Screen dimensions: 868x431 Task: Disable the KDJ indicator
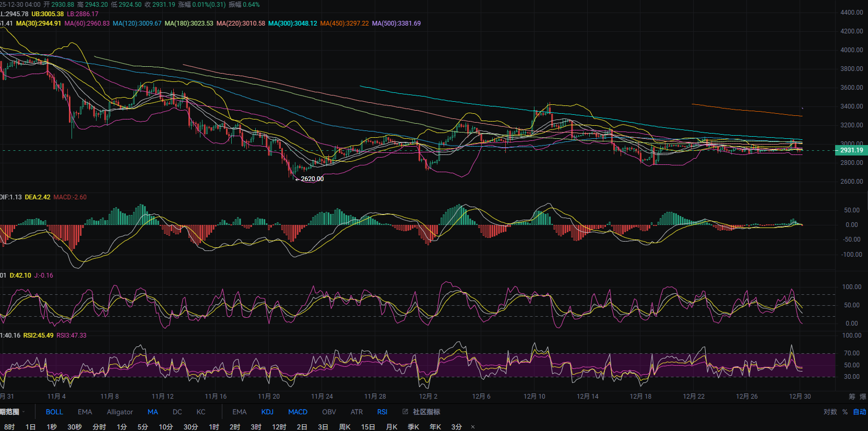(267, 412)
